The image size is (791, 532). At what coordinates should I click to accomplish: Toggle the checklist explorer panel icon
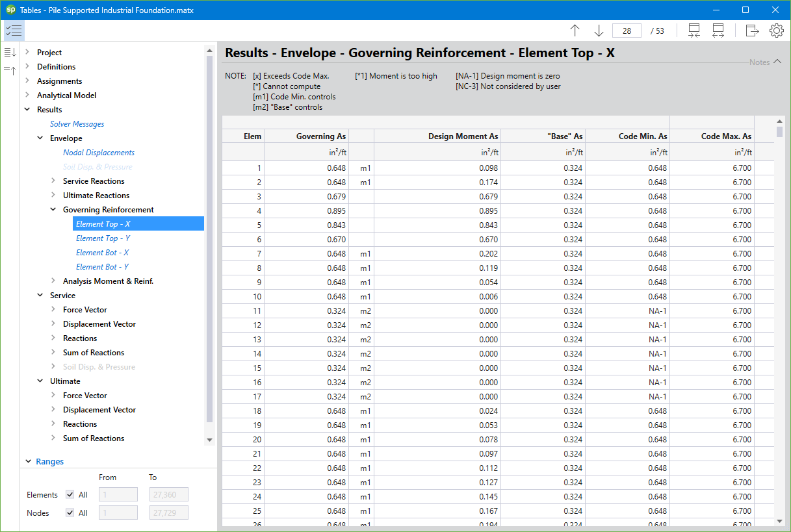click(x=14, y=31)
